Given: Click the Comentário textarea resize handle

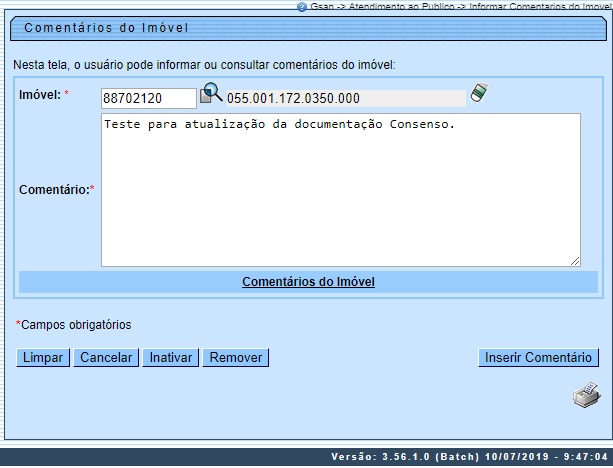Looking at the screenshot, I should click(x=575, y=261).
